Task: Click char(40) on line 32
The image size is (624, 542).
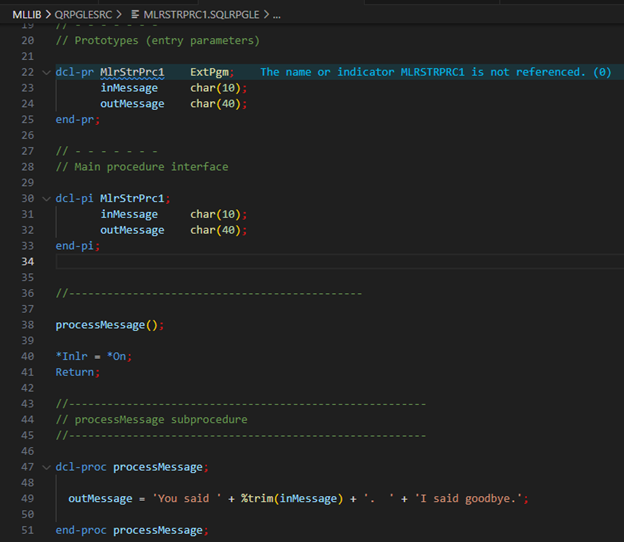Action: point(216,230)
